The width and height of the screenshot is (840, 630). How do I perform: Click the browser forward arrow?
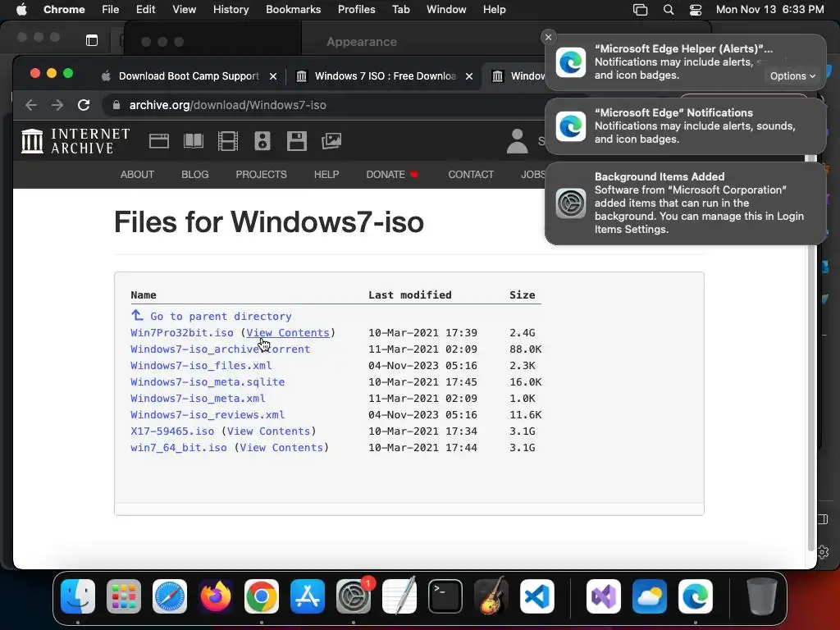point(57,105)
